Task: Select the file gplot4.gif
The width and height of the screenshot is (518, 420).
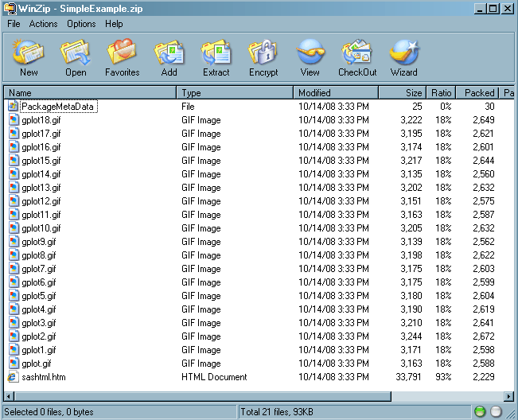Action: 39,309
